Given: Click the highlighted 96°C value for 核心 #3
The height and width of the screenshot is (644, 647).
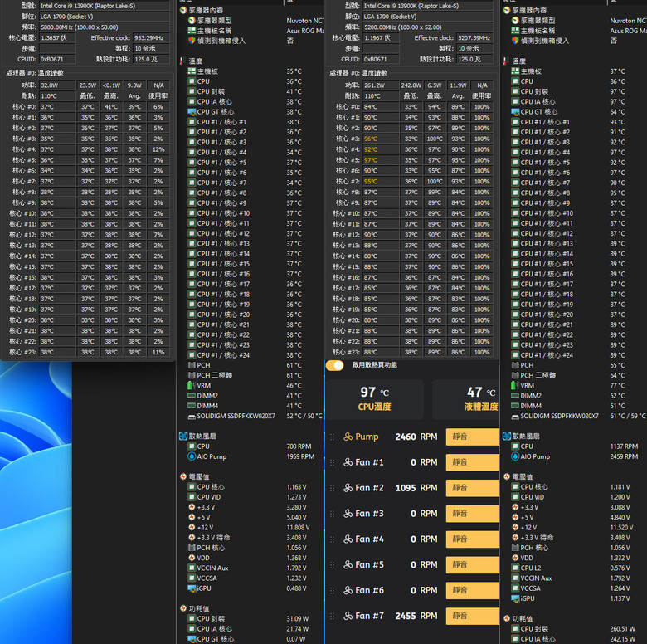Looking at the screenshot, I should point(381,139).
